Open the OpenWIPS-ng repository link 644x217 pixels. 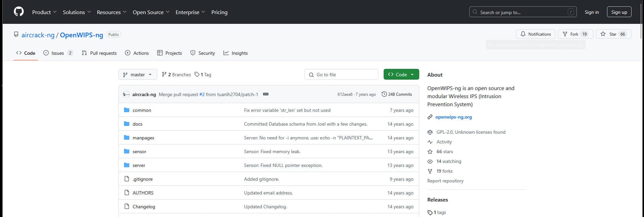(x=82, y=35)
